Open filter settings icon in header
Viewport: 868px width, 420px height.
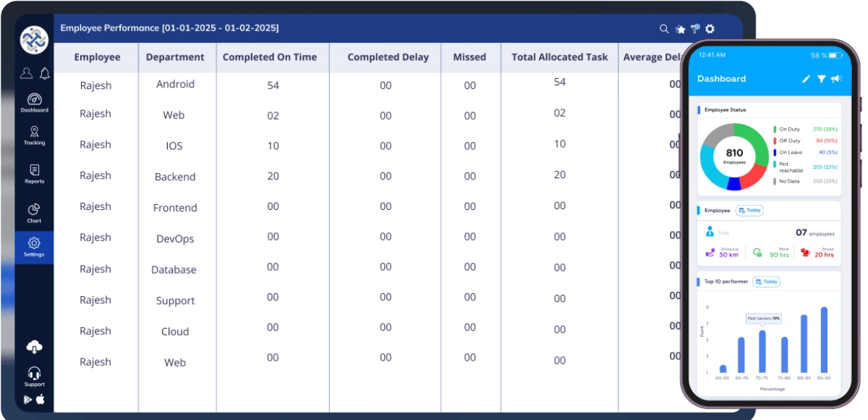(x=695, y=29)
